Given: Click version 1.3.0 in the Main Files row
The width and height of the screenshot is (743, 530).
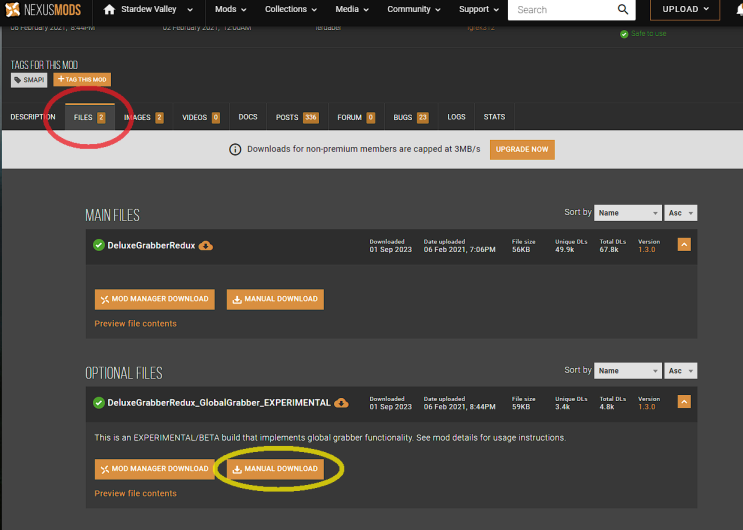Looking at the screenshot, I should pos(647,250).
